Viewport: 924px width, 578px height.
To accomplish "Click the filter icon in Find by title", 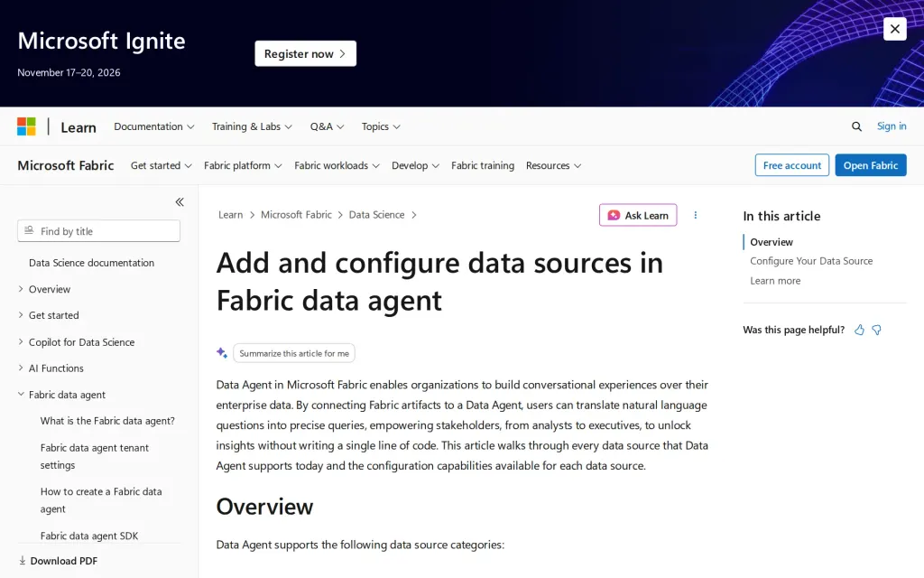I will 29,230.
